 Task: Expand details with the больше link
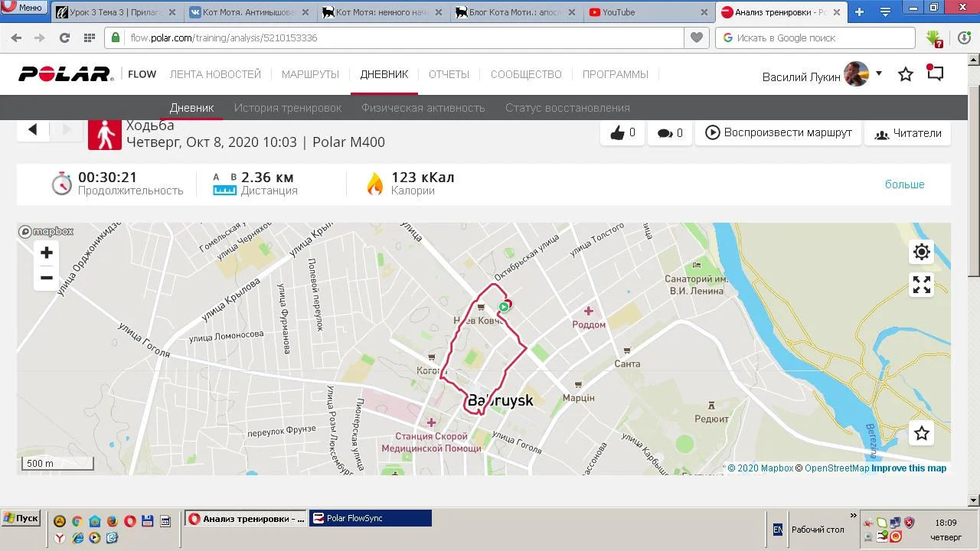pos(905,184)
